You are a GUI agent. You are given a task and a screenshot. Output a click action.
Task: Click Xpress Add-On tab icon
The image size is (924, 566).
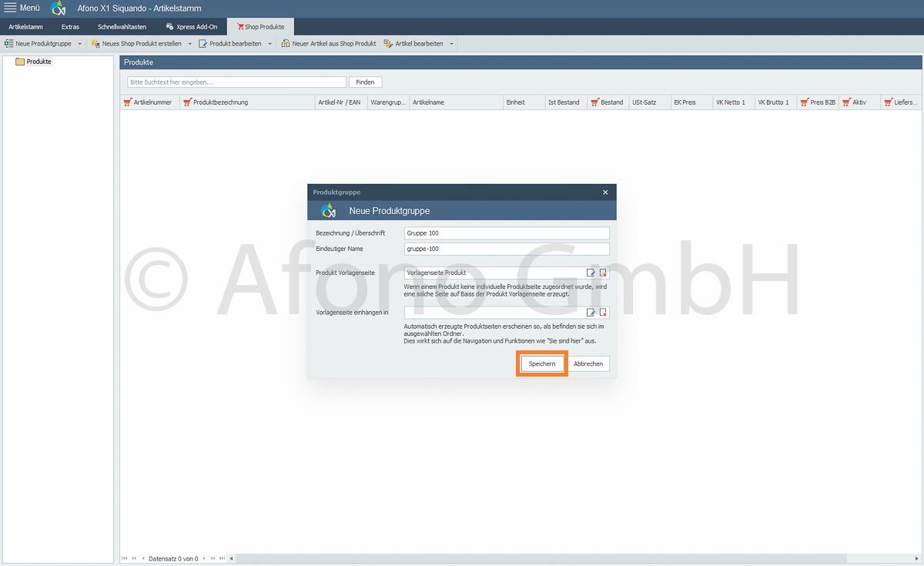click(169, 26)
